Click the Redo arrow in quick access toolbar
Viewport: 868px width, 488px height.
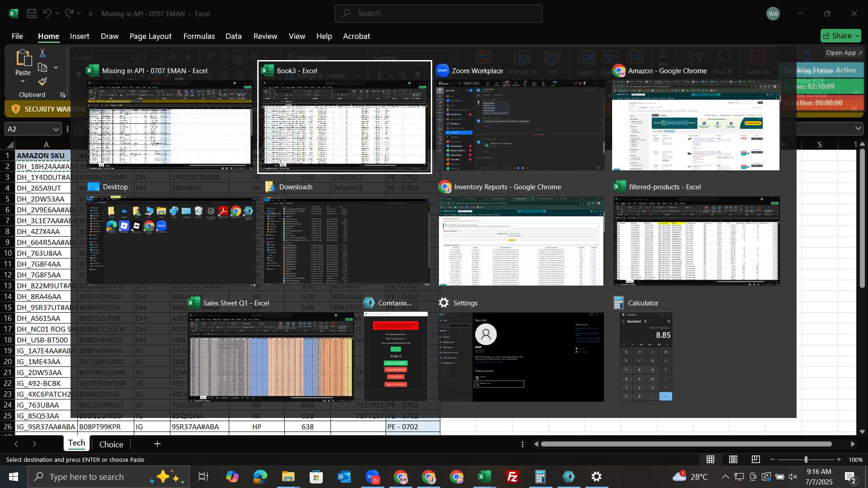pos(69,14)
